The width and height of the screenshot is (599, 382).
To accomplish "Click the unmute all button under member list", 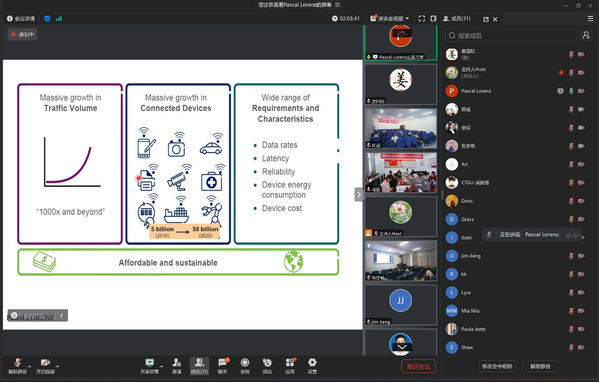I will (x=540, y=366).
